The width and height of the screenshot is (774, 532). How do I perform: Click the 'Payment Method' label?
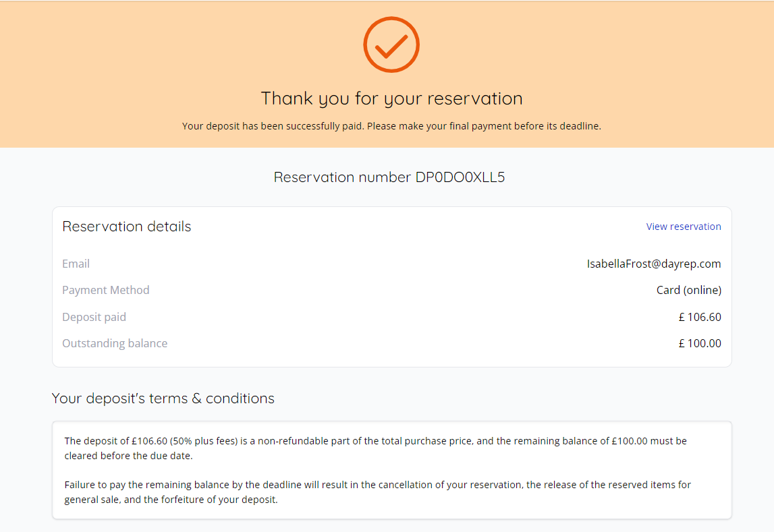106,290
